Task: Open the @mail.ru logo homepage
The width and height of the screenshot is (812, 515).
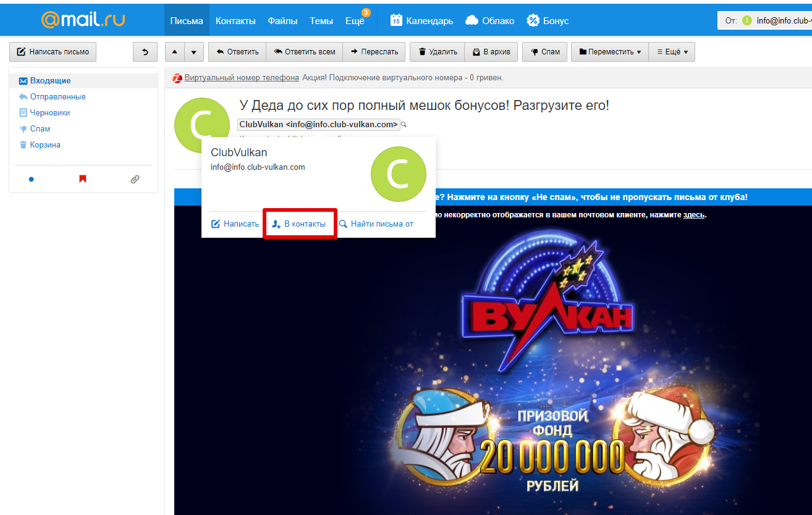Action: pos(83,20)
